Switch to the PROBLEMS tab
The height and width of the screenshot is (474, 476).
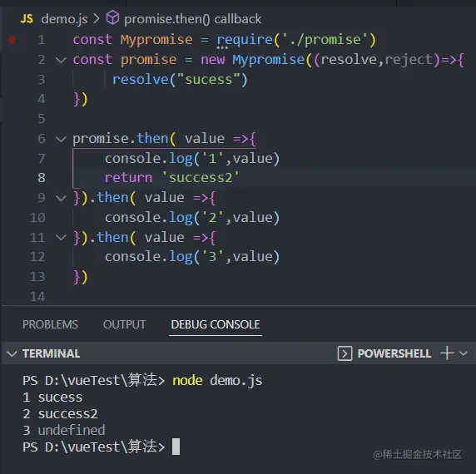tap(51, 324)
